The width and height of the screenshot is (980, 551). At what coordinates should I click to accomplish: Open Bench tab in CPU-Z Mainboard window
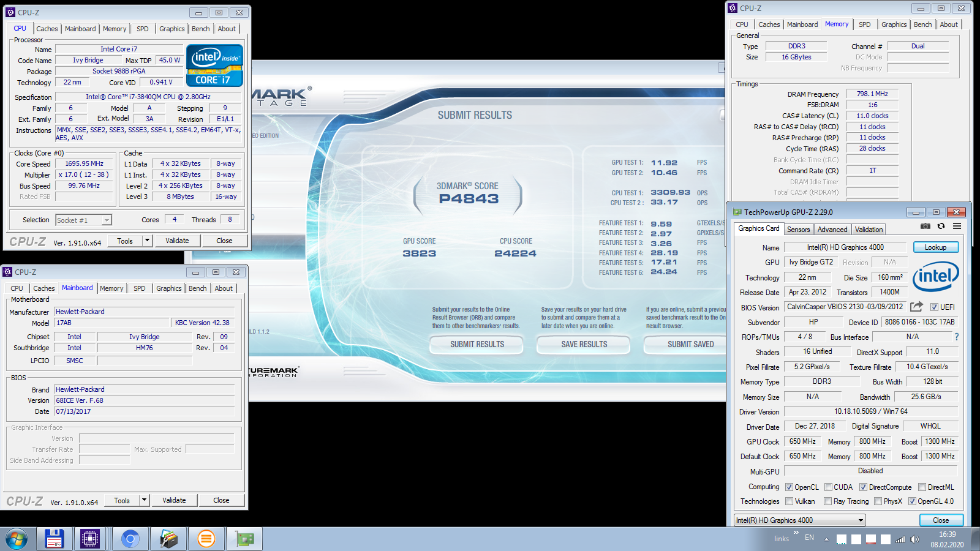coord(197,288)
